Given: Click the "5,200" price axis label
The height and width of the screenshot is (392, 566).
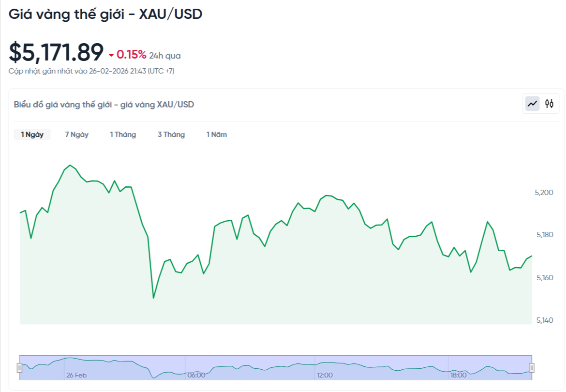Looking at the screenshot, I should click(x=545, y=192).
